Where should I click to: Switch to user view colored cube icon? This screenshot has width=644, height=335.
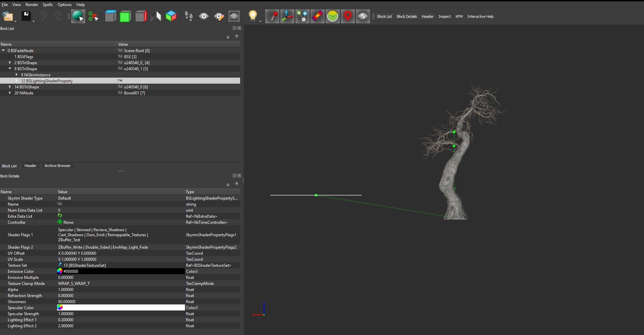pos(171,16)
